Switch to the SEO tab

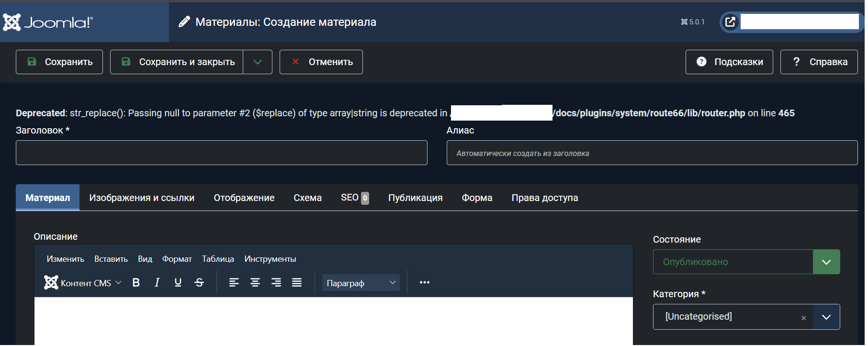[x=355, y=198]
